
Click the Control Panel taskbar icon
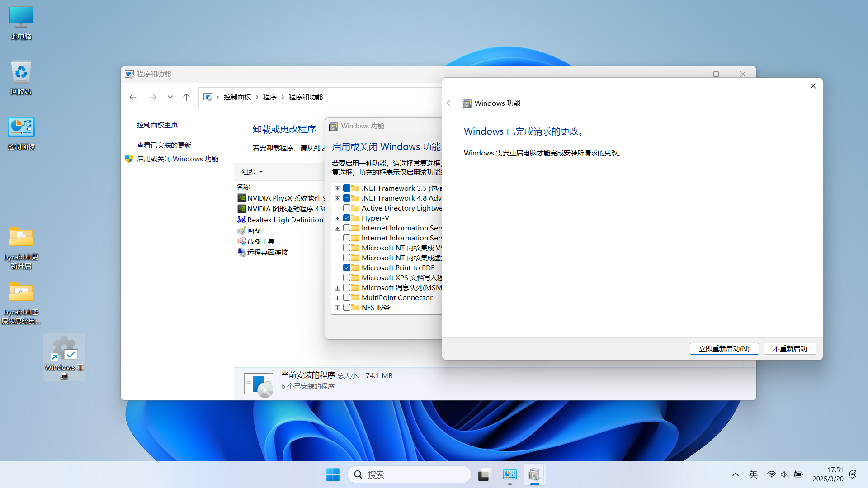tap(509, 474)
